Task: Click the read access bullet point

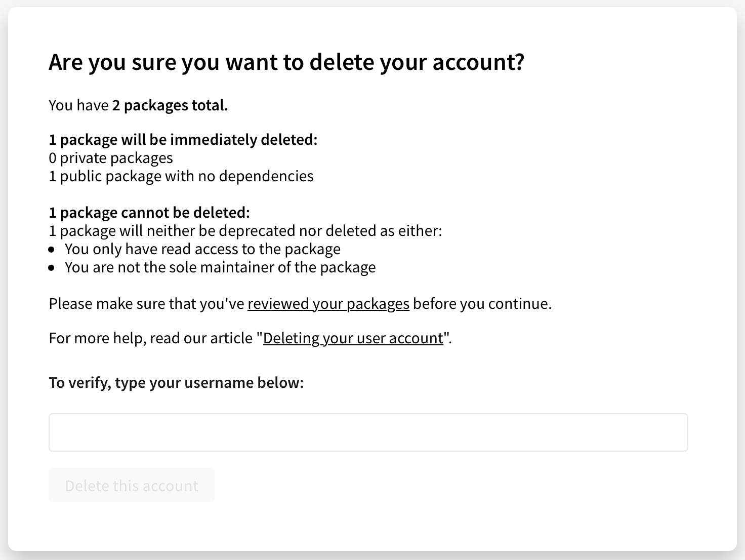Action: [x=202, y=249]
